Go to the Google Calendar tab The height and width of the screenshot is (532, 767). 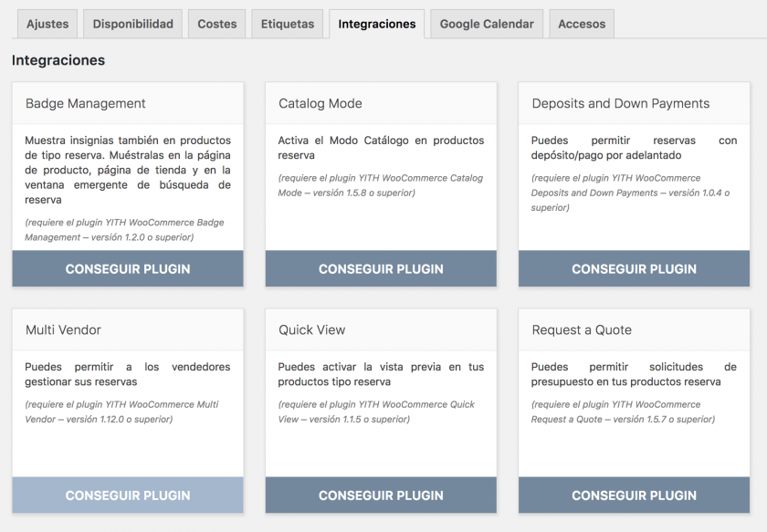487,24
